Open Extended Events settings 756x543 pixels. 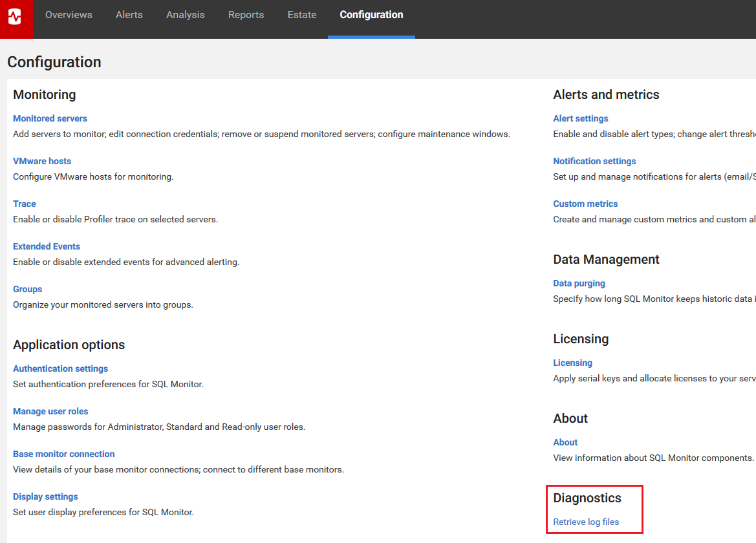coord(47,247)
